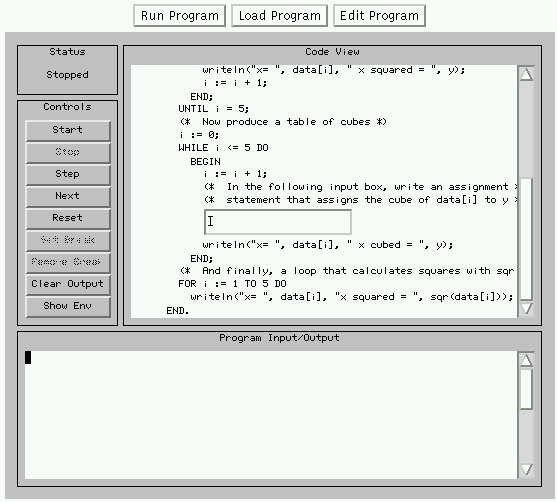557x502 pixels.
Task: Focus the assignment statement input box
Action: click(x=278, y=222)
